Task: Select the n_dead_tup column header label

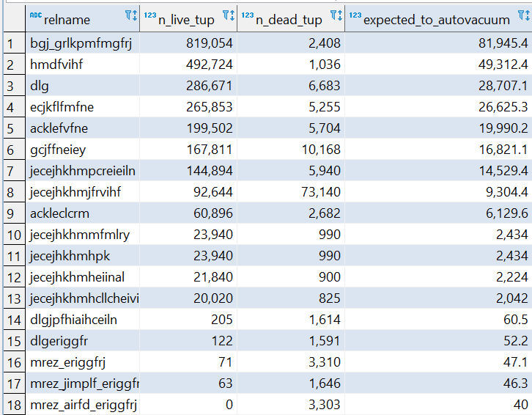Action: (x=289, y=19)
